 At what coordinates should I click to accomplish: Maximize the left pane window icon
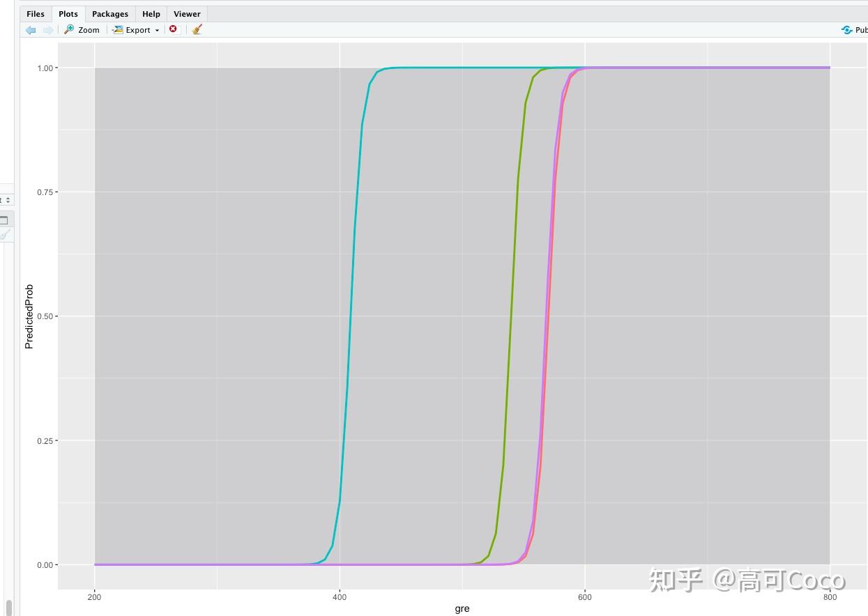click(x=3, y=220)
